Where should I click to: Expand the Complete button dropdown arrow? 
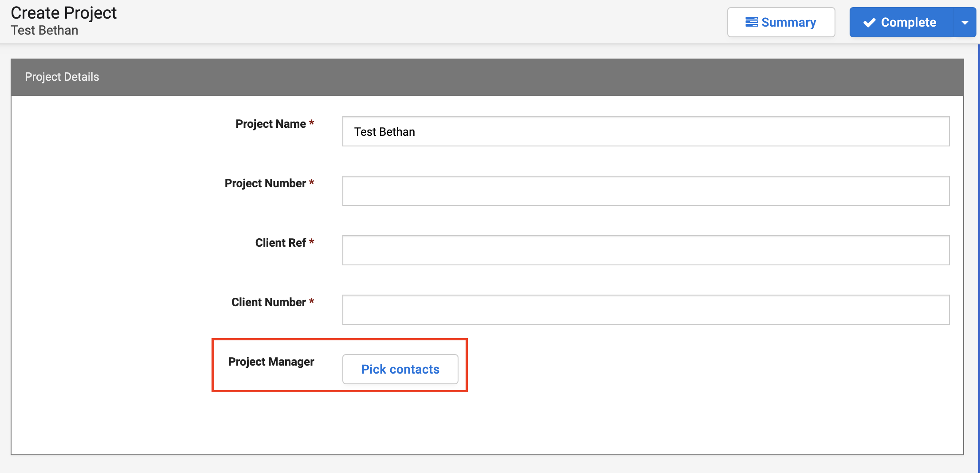point(964,22)
